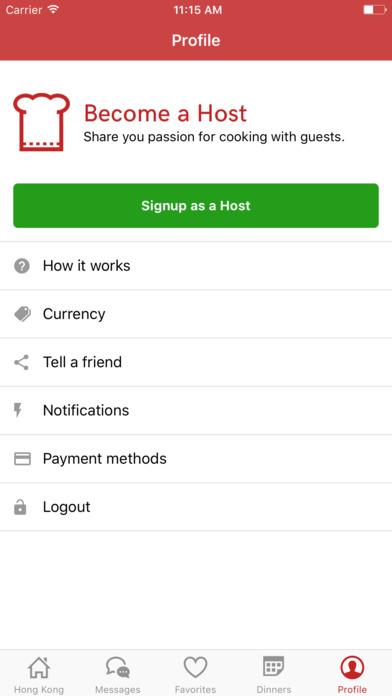Open the Hong Kong home tab

click(39, 675)
